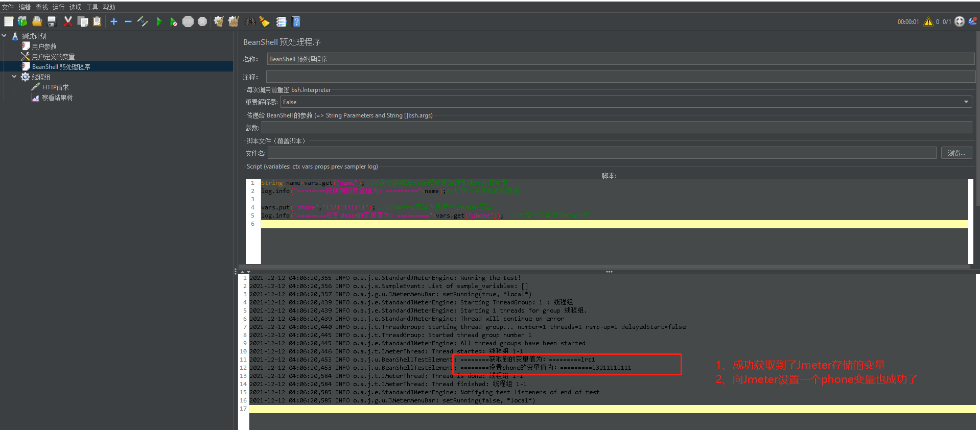
Task: Open the 查找 menu
Action: tap(42, 7)
